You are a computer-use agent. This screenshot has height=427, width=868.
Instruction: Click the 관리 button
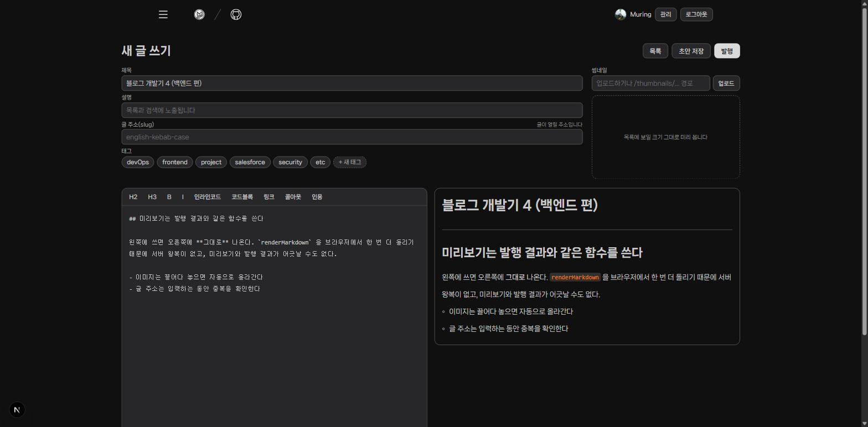point(665,14)
